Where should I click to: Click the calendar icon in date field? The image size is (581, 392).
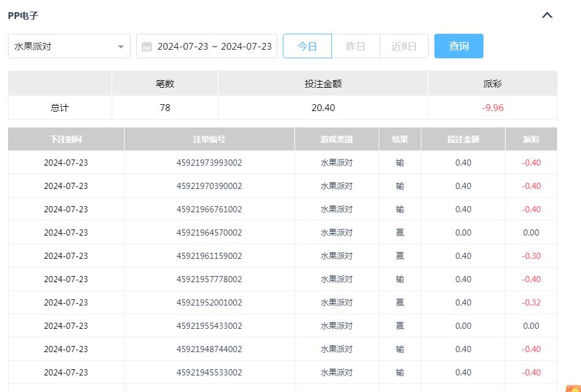(147, 47)
